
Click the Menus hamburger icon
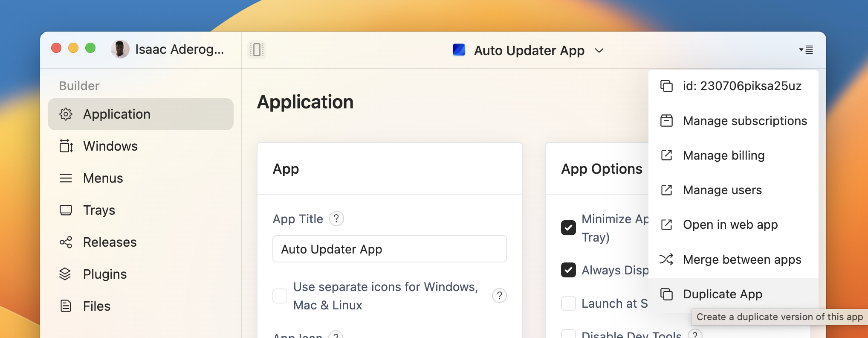(x=66, y=178)
